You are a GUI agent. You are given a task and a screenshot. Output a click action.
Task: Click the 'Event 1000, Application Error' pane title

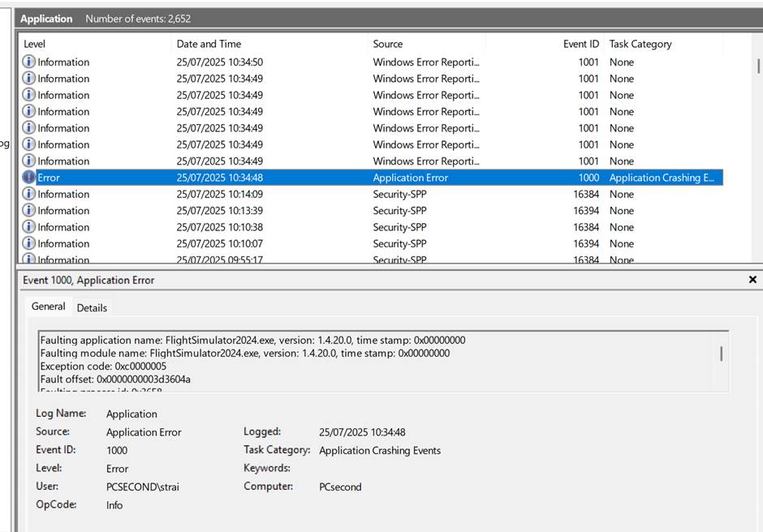tap(88, 280)
